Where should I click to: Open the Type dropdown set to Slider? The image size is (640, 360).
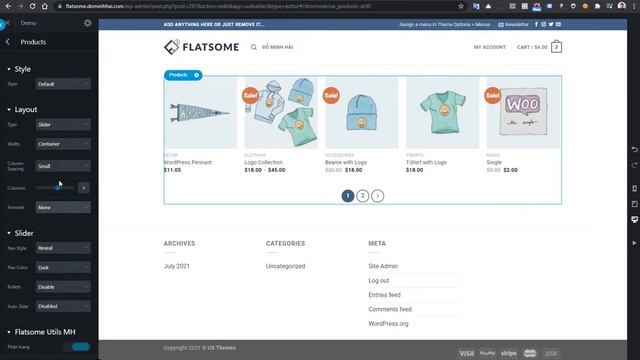coord(63,124)
